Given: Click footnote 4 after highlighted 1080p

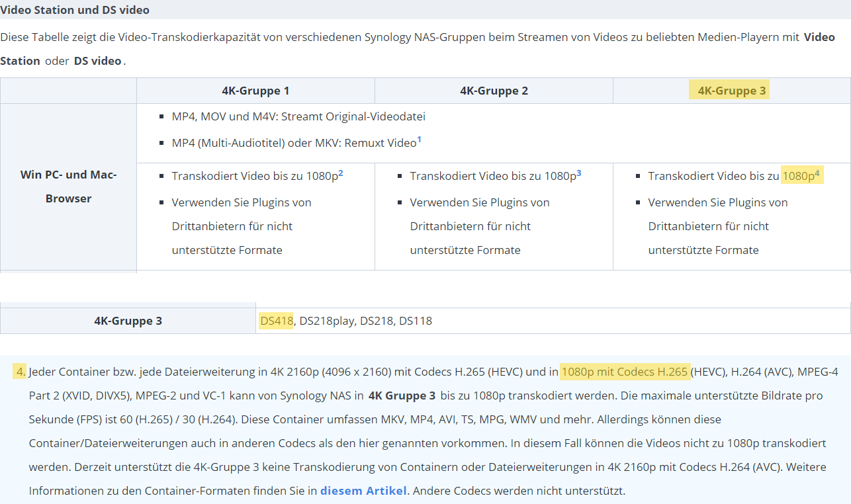Looking at the screenshot, I should click(817, 173).
